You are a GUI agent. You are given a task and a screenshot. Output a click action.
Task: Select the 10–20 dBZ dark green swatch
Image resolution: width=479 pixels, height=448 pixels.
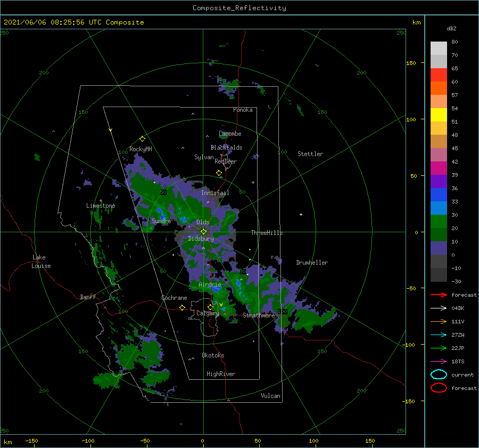439,234
